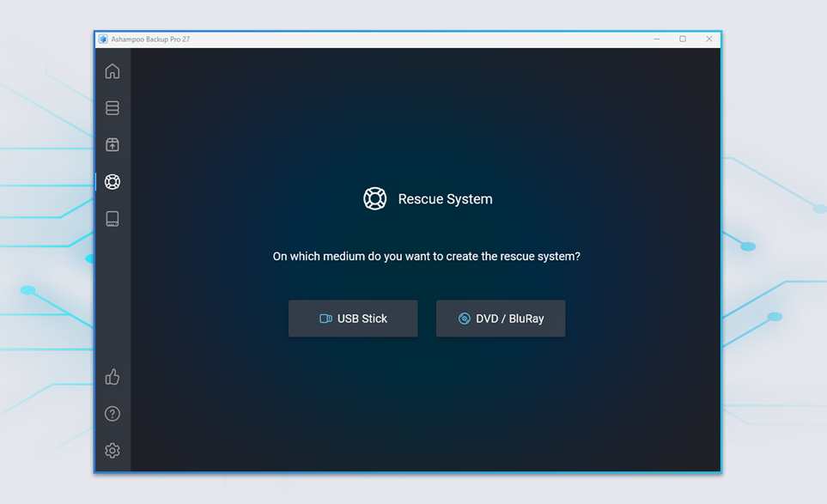
Task: Open the backup plans list icon
Action: pyautogui.click(x=112, y=108)
